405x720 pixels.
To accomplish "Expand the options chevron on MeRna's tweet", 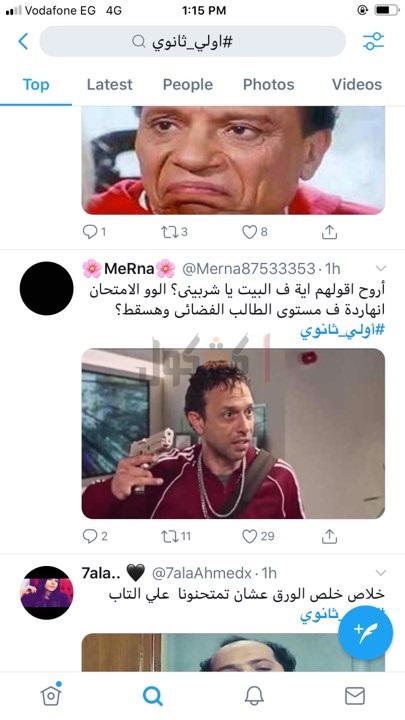I will 381,268.
